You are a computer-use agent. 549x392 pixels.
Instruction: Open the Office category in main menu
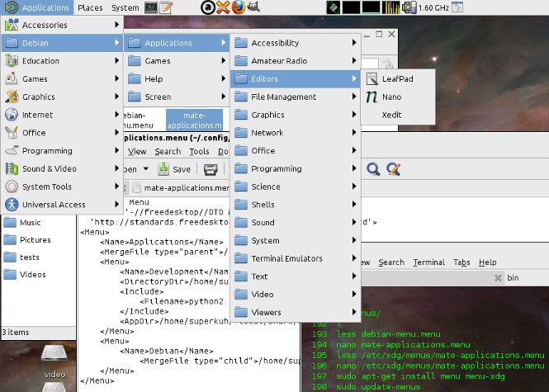coord(62,133)
